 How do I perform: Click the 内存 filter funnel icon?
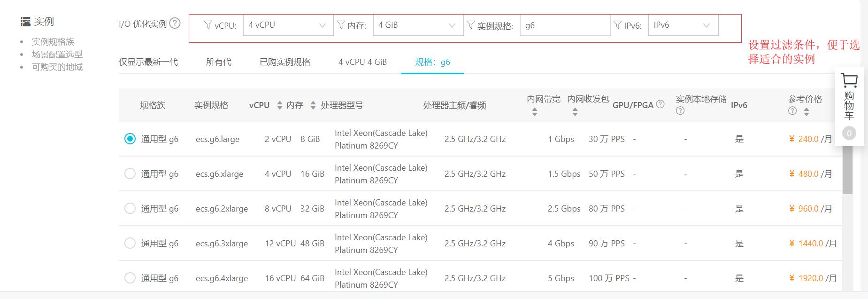click(341, 25)
